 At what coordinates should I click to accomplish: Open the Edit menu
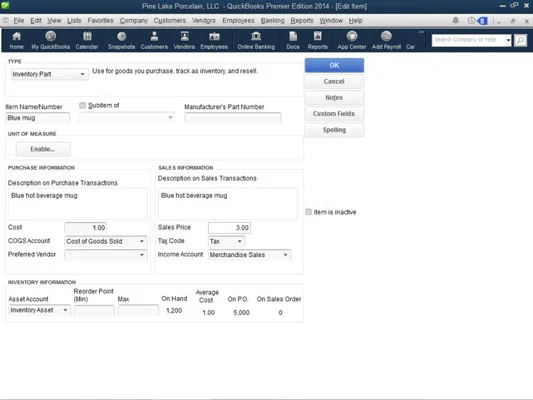coord(36,21)
